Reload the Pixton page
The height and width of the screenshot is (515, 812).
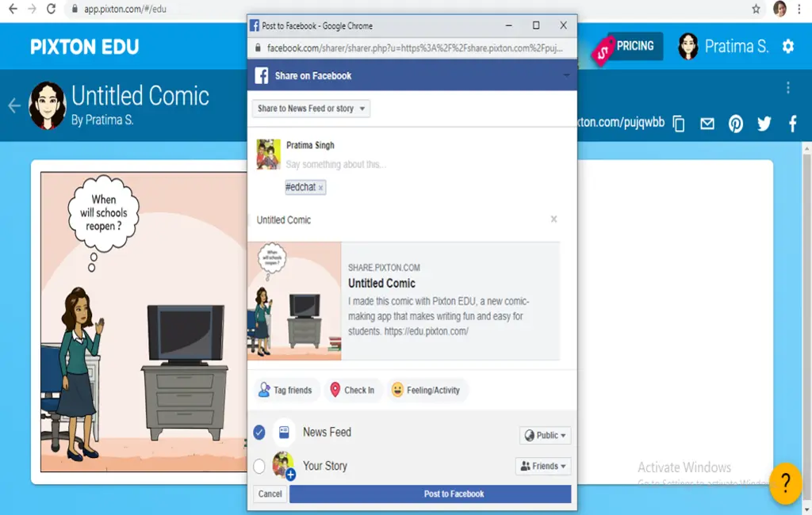click(x=51, y=9)
